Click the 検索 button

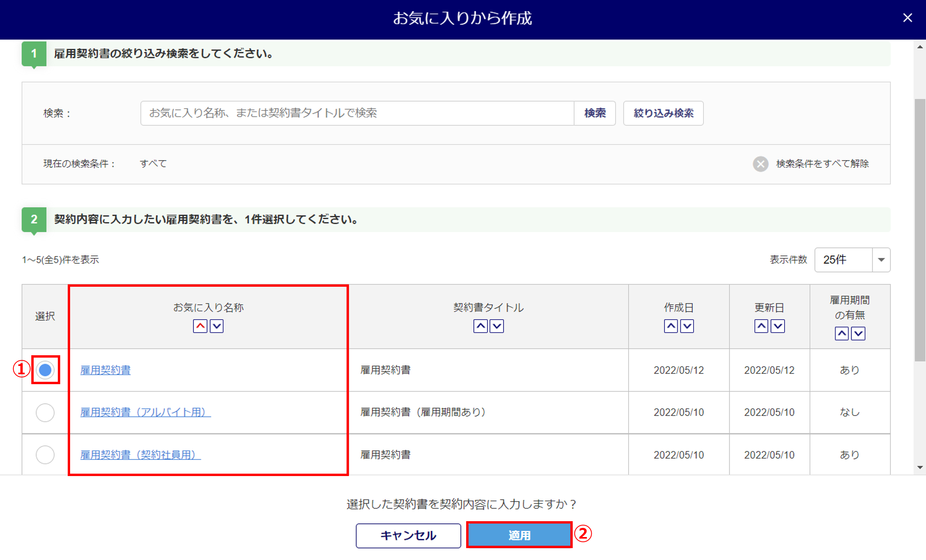pos(594,113)
